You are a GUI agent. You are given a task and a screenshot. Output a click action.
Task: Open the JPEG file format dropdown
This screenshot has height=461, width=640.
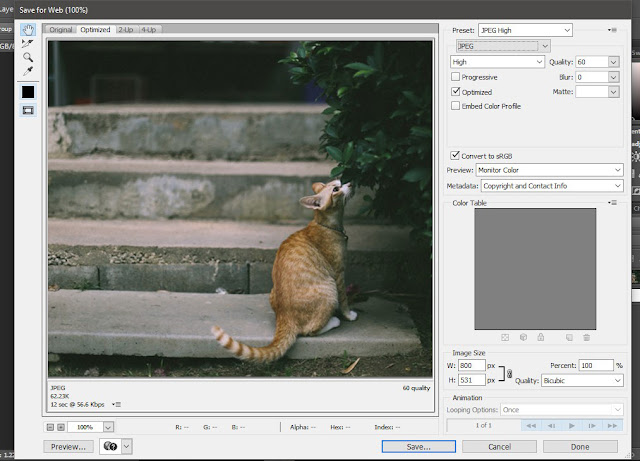[x=503, y=46]
